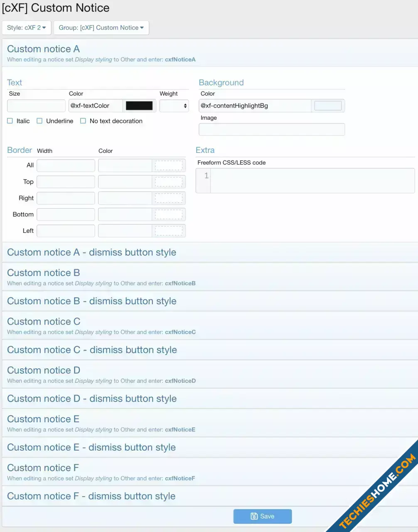Screen dimensions: 418x532
Task: Tick the Italic checkbox
Action: click(10, 121)
